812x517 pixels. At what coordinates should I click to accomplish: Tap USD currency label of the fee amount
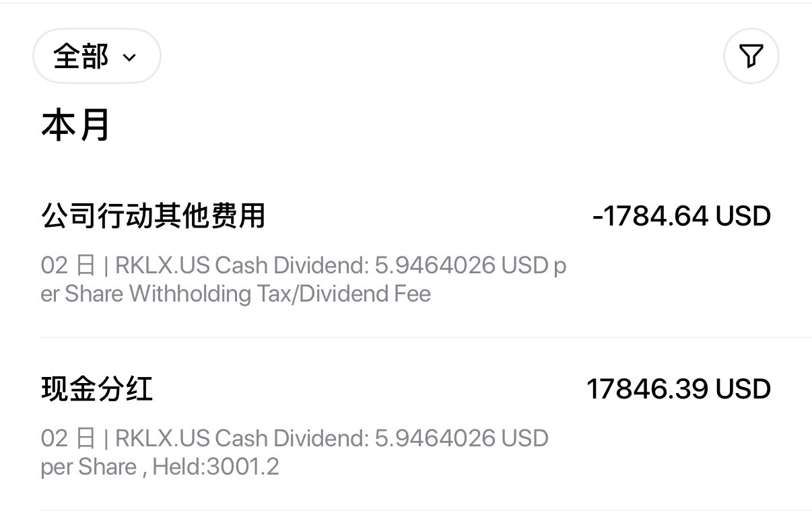tap(743, 216)
